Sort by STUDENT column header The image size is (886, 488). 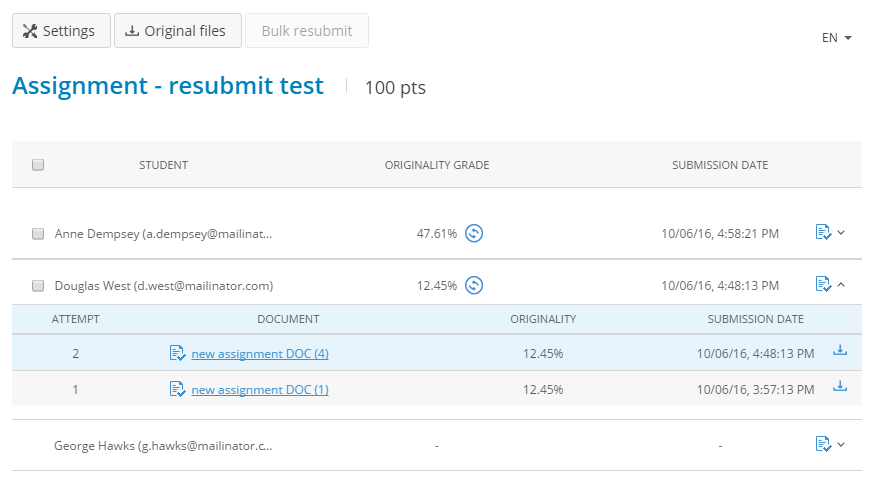point(163,165)
